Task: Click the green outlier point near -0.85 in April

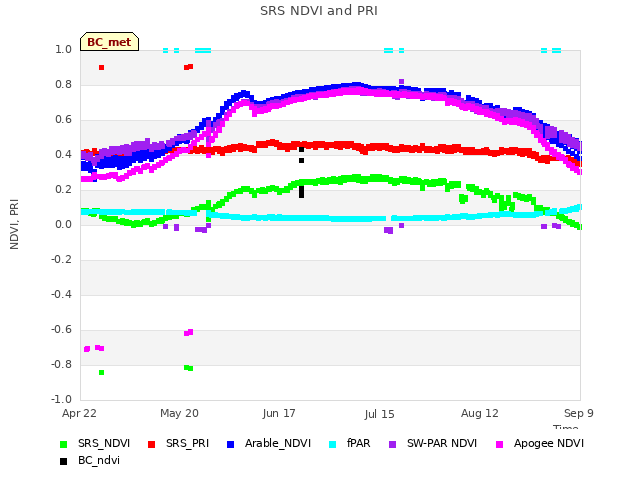Action: 102,372
